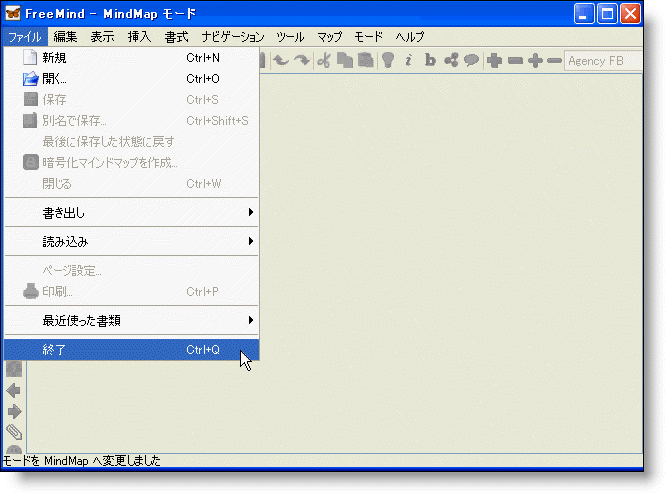This screenshot has width=665, height=493.
Task: Click the thick minus toolbar icon
Action: pyautogui.click(x=515, y=61)
